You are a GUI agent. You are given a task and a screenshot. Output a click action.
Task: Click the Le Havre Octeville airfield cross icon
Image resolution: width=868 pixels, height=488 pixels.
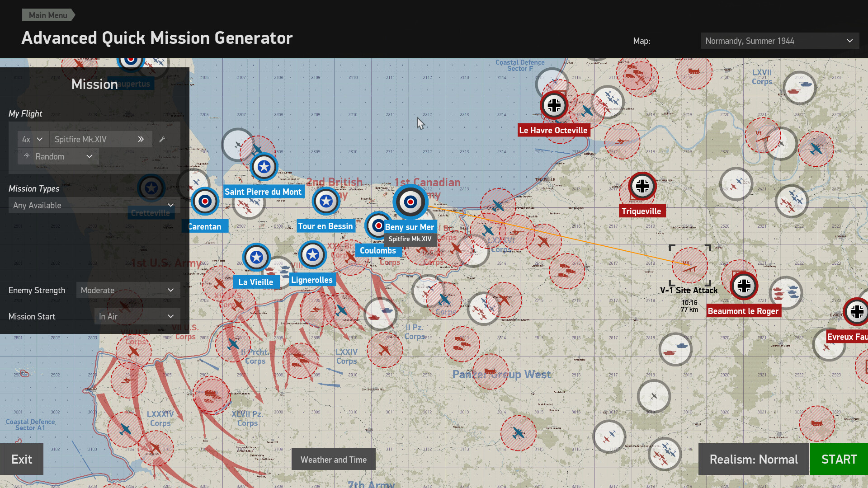(x=554, y=105)
